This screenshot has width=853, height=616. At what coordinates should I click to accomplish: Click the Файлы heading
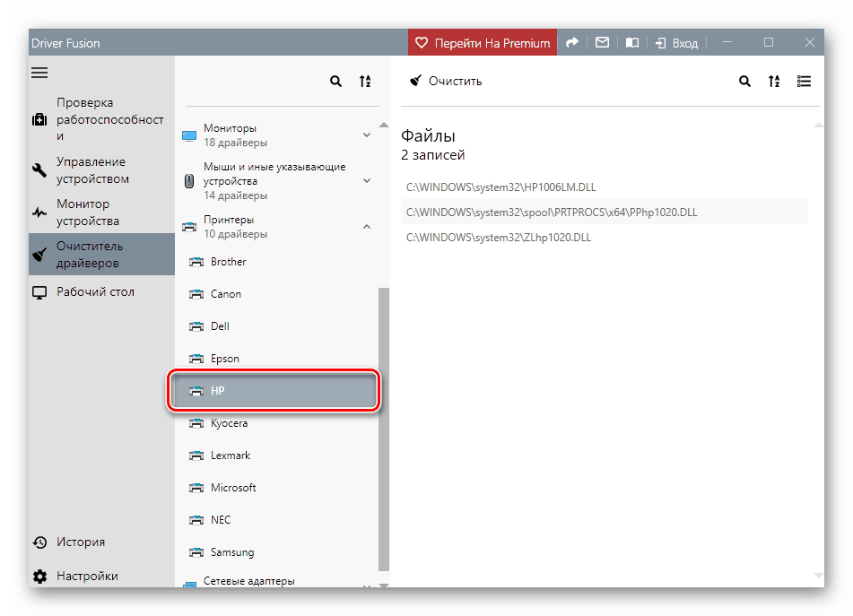click(x=428, y=136)
